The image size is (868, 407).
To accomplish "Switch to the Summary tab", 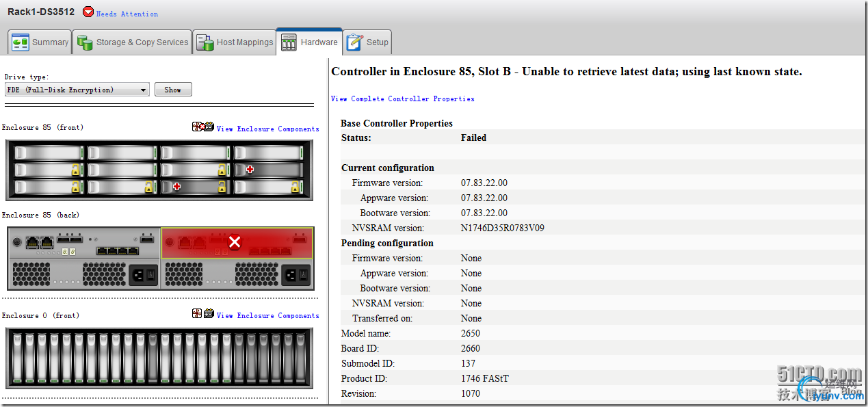I will (x=40, y=42).
